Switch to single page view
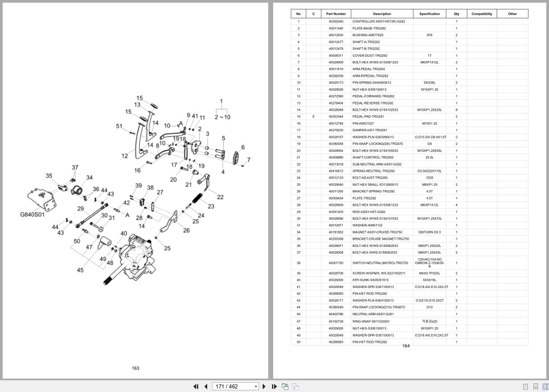Viewport: 549px width, 392px height. 525,387
